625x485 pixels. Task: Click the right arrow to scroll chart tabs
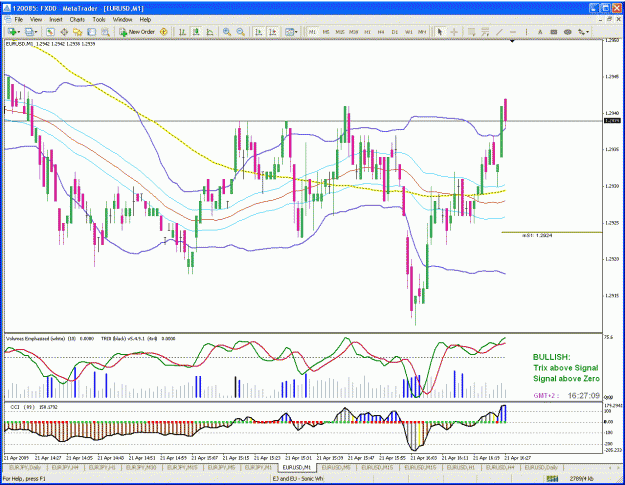point(618,467)
